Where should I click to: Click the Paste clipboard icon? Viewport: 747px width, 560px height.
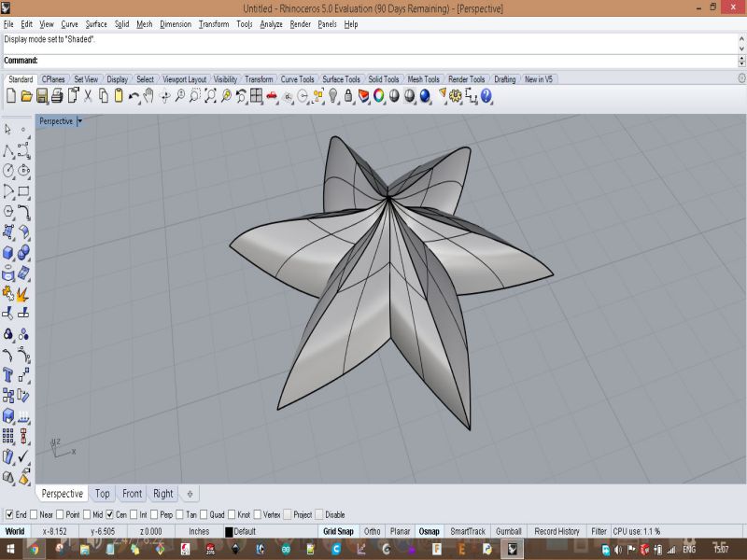tap(119, 96)
